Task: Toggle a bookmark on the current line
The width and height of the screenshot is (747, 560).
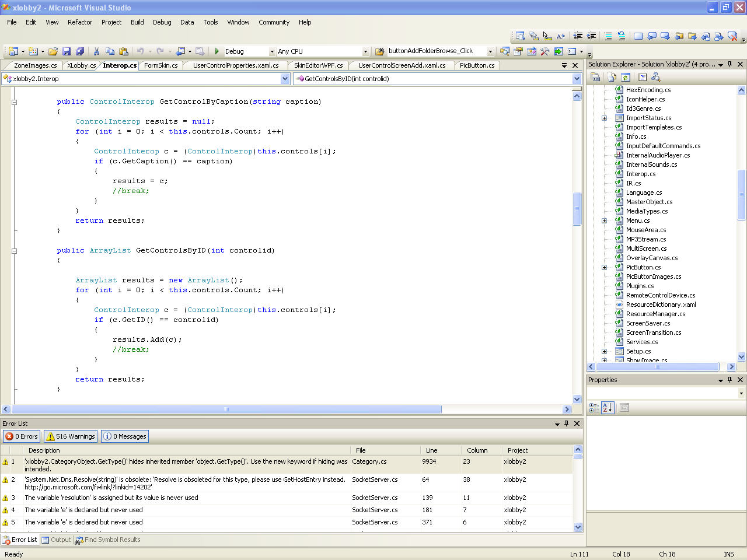Action: pos(638,36)
